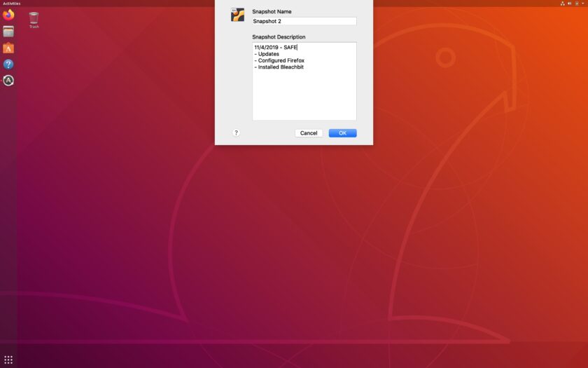The height and width of the screenshot is (368, 588).
Task: Click the "Snapshot Description" label
Action: 279,36
